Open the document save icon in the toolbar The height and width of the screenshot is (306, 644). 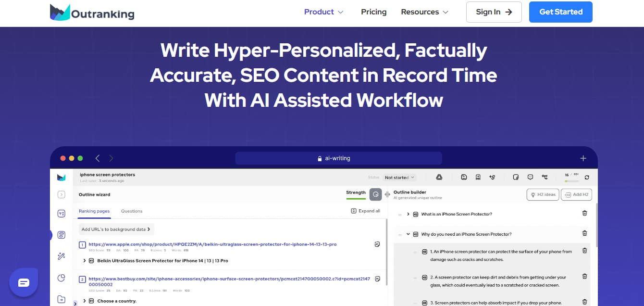[464, 177]
